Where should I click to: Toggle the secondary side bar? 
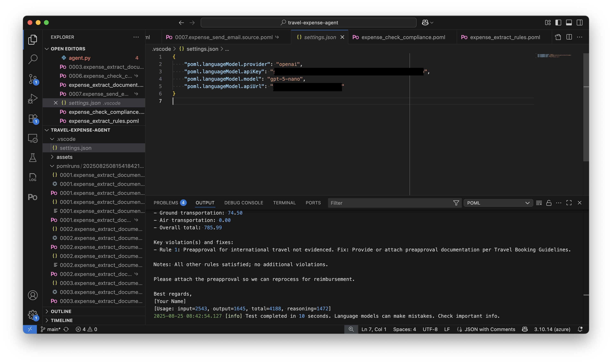pos(580,23)
